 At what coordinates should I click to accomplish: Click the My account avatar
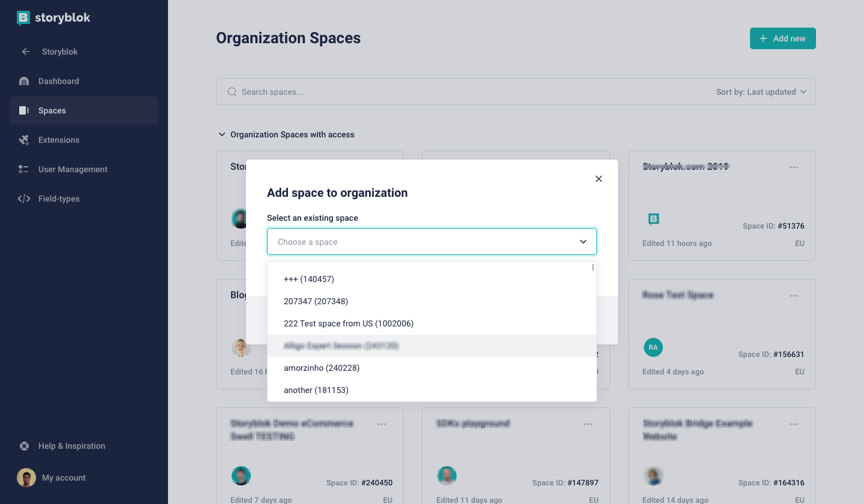tap(26, 478)
